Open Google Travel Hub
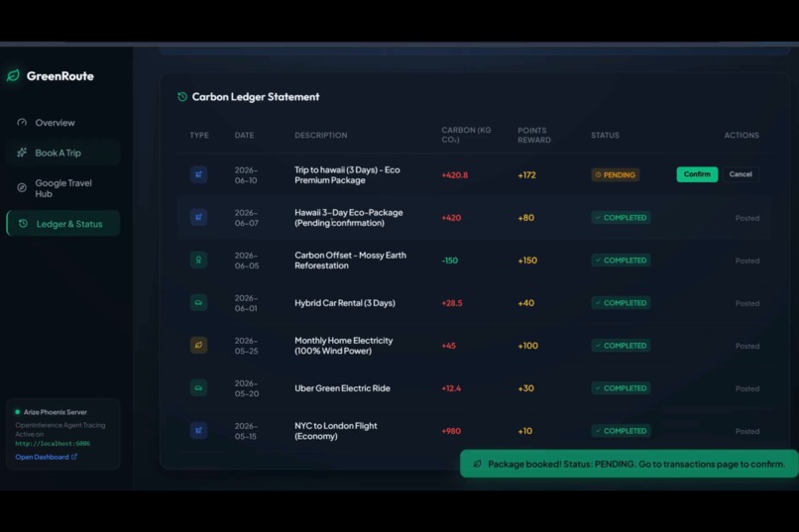Image resolution: width=799 pixels, height=532 pixels. (x=63, y=188)
